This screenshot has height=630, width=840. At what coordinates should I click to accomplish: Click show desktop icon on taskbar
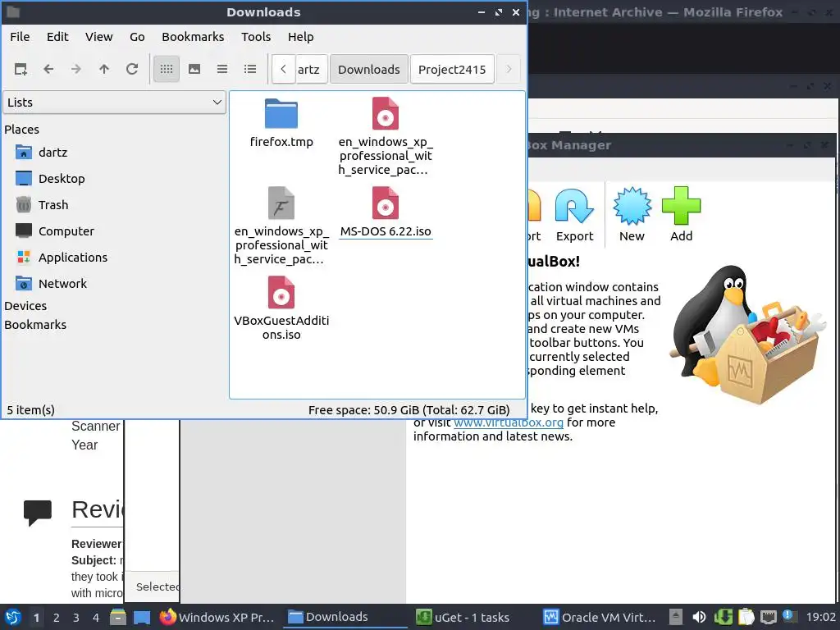[x=142, y=617]
